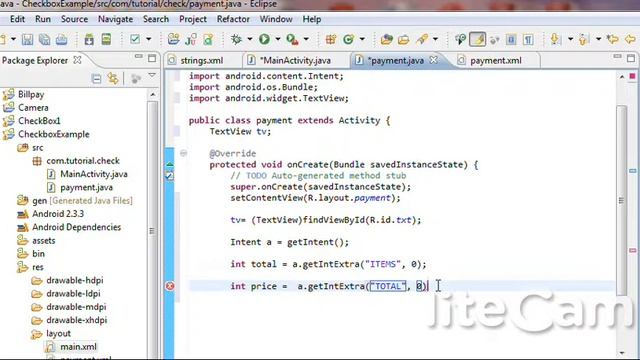Toggle Show Whitespace Characters pilcrow button
This screenshot has height=360, width=640.
click(528, 39)
